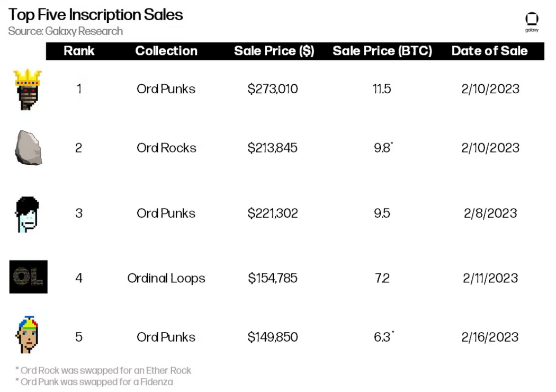This screenshot has height=392, width=556.
Task: Select the Date of Sale header
Action: pos(490,51)
